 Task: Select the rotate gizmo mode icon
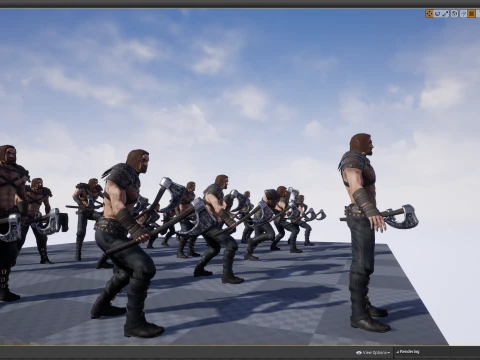(437, 14)
